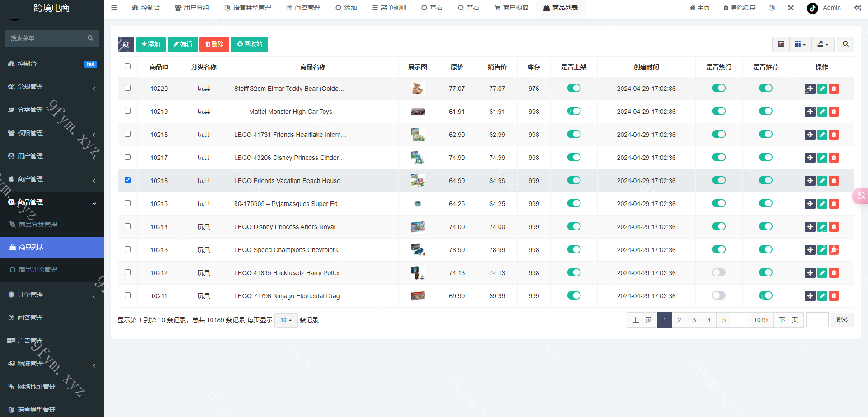Open the export data dropdown

tap(823, 44)
